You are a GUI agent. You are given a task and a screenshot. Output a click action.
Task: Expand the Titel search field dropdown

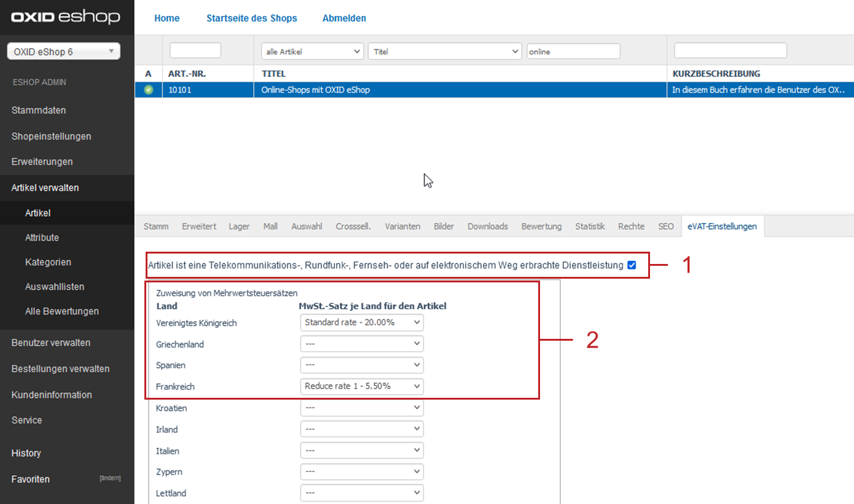click(445, 52)
